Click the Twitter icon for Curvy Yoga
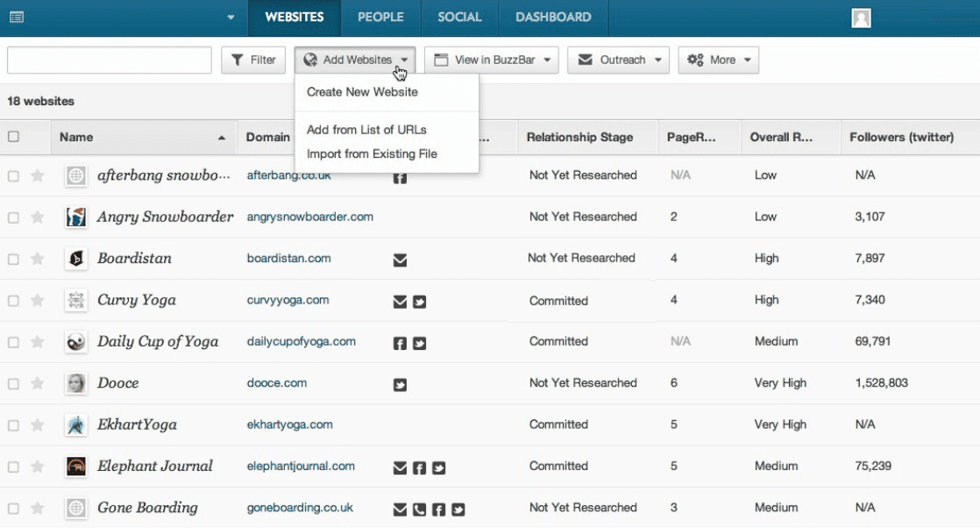This screenshot has height=528, width=980. click(419, 302)
